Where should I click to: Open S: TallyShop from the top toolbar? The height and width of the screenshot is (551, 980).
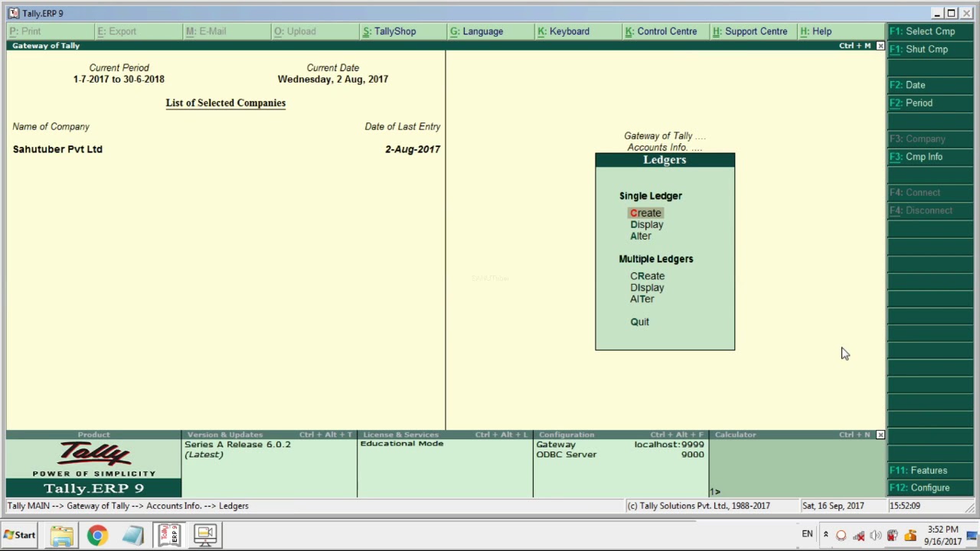coord(389,31)
